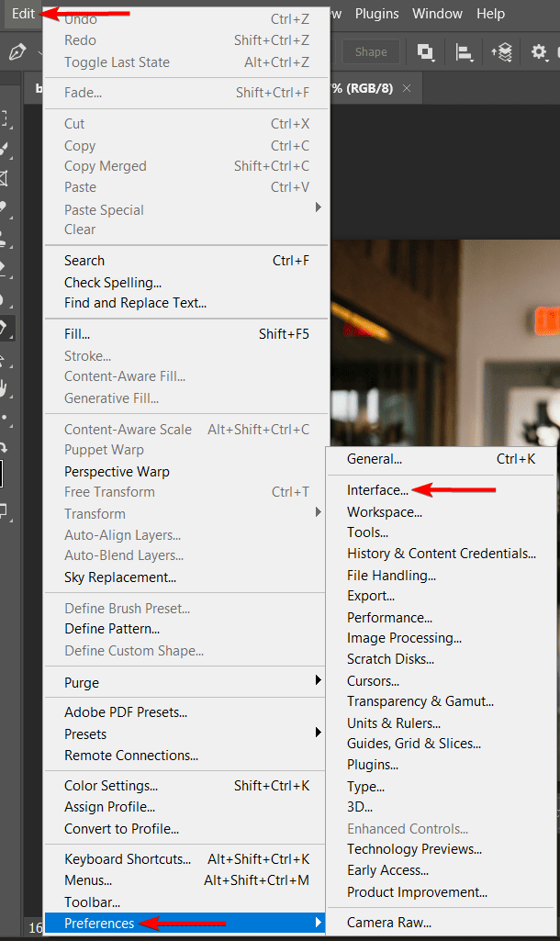The width and height of the screenshot is (560, 941).
Task: Click the Path operations icon
Action: (425, 51)
